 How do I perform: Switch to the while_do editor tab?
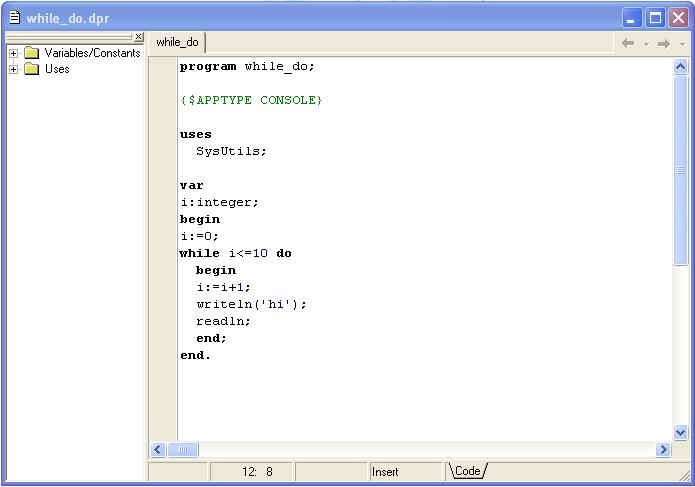(177, 42)
